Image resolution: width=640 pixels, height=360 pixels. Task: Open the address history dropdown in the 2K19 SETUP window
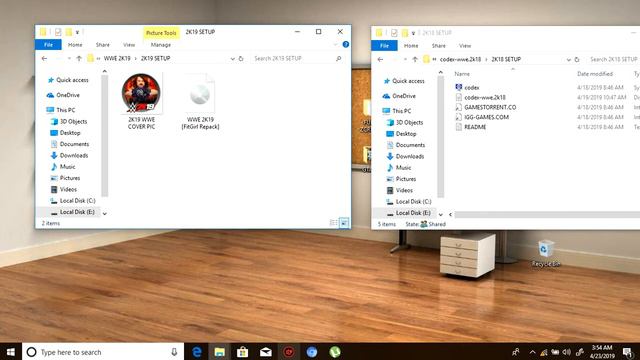click(x=232, y=59)
